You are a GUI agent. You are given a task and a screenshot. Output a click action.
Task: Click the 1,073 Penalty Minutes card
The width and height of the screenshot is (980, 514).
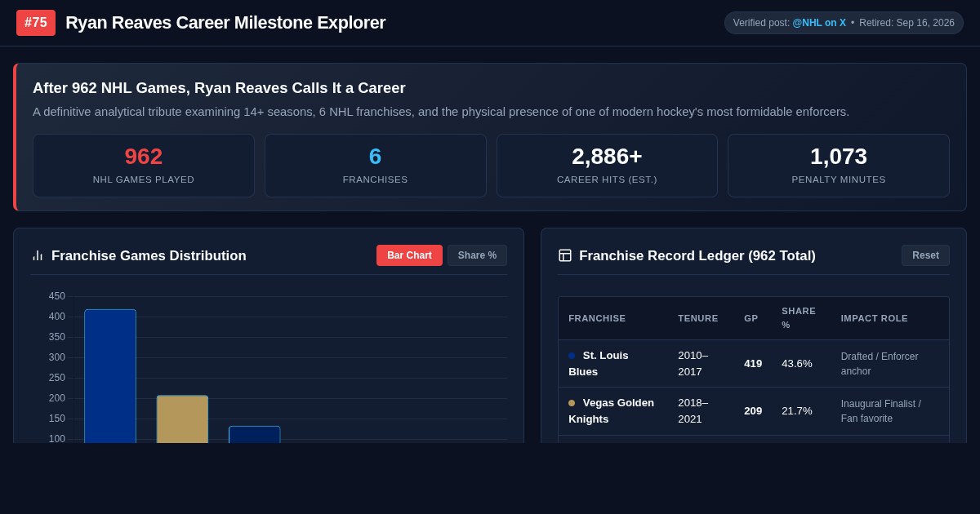click(x=839, y=166)
